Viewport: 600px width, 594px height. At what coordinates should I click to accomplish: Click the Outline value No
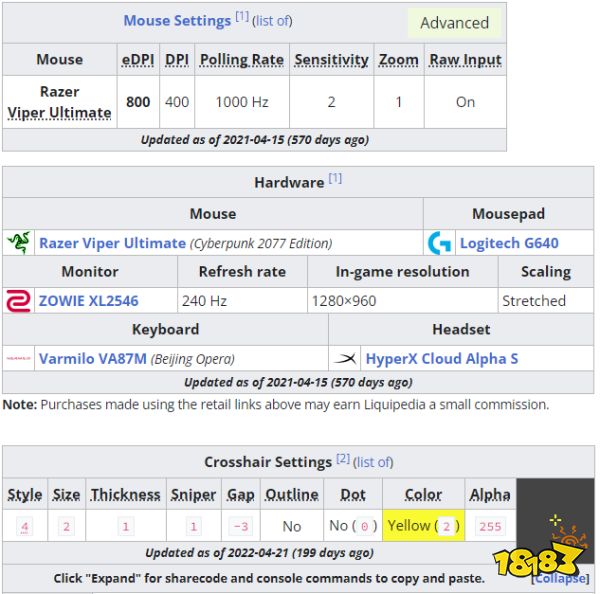292,527
